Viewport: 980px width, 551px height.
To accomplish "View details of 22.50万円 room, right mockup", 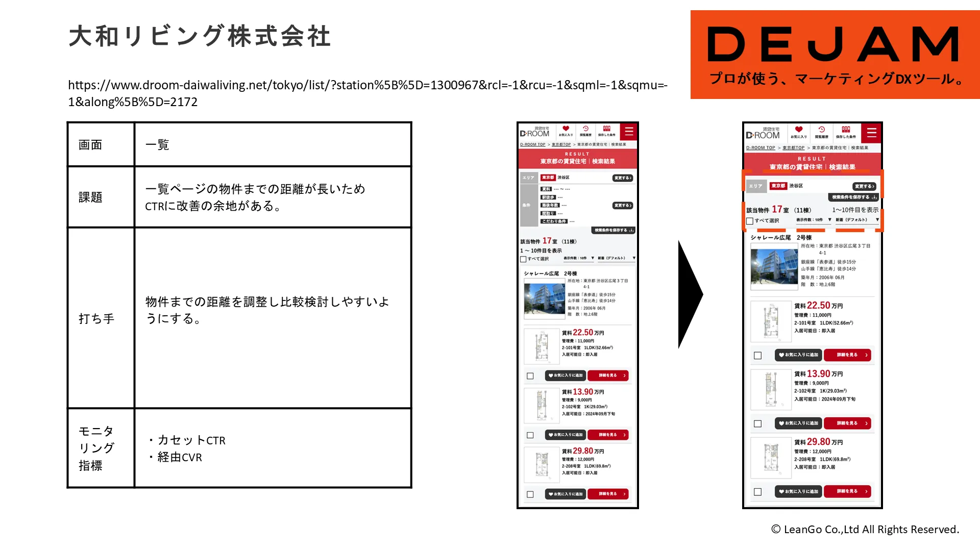I will point(847,355).
